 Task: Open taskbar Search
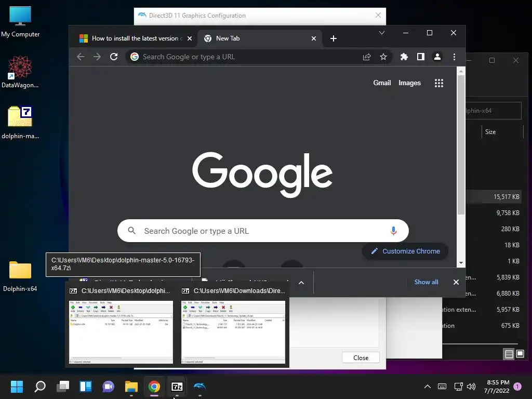point(39,387)
